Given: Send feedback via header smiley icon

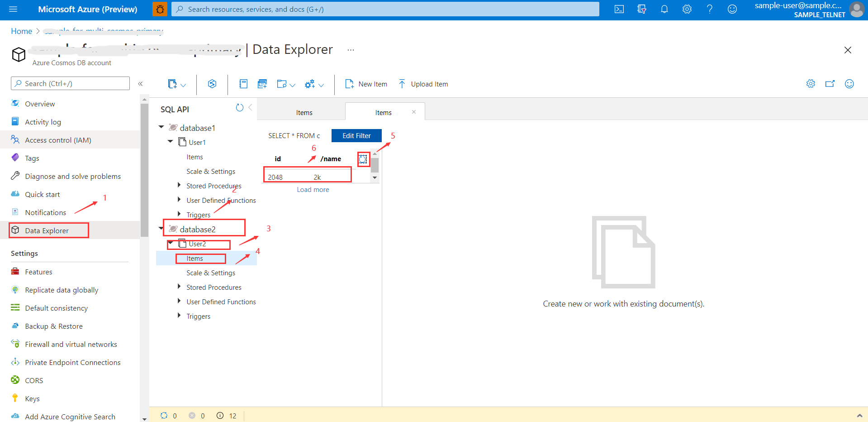Looking at the screenshot, I should pos(732,9).
